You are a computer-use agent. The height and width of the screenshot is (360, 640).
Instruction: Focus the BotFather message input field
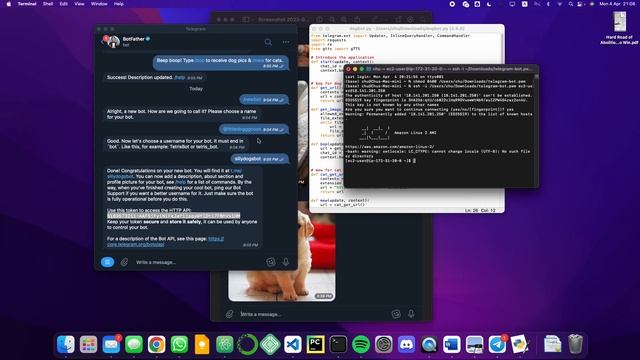[x=198, y=262]
